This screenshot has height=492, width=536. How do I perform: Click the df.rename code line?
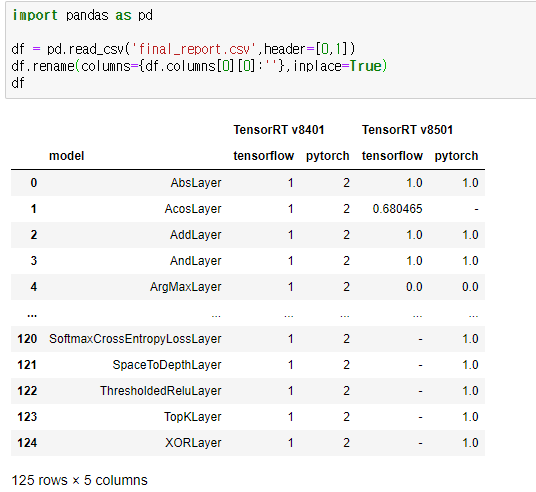tap(199, 66)
